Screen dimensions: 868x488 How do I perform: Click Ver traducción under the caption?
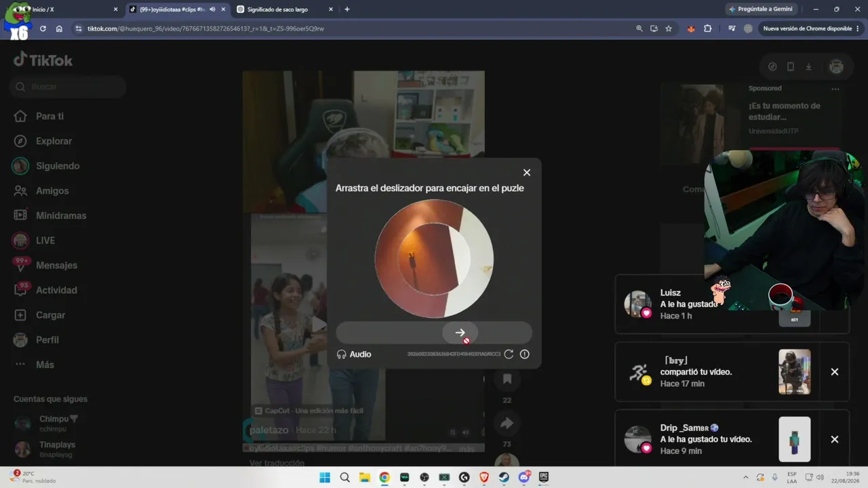(277, 463)
